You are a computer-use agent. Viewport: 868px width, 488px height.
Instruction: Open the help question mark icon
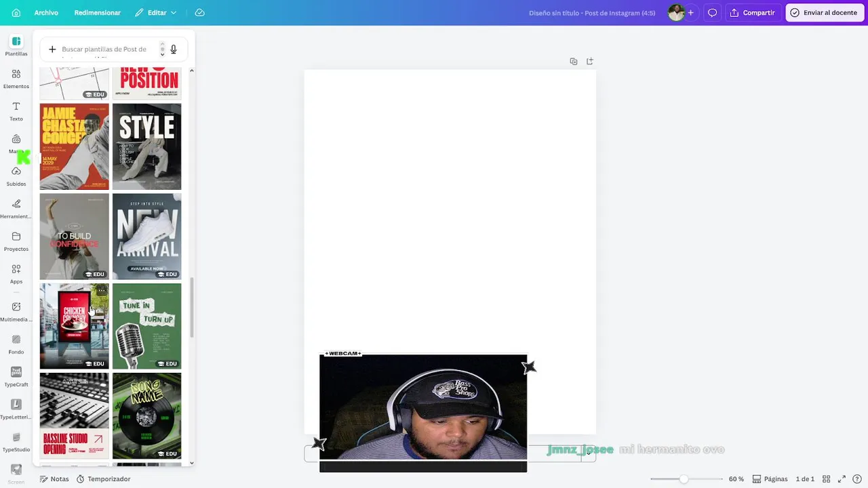coord(857,479)
